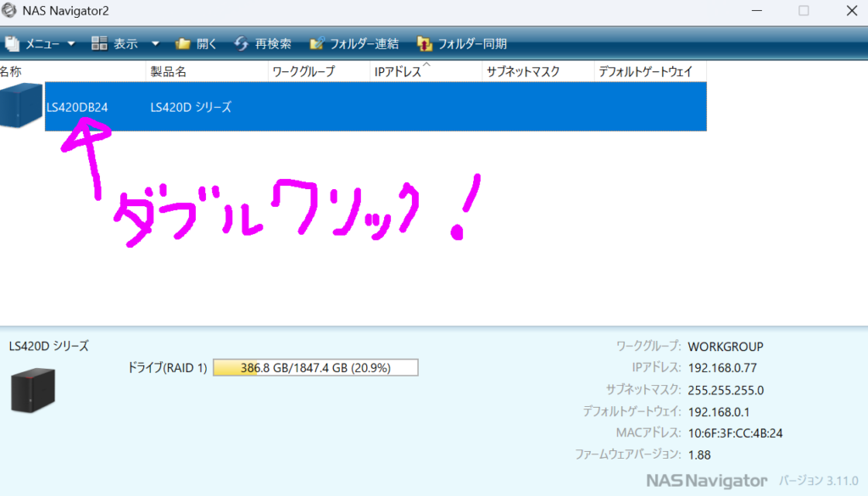Click MAC address 10:6F:3F:CC:4B:24
The height and width of the screenshot is (496, 868).
tap(735, 433)
